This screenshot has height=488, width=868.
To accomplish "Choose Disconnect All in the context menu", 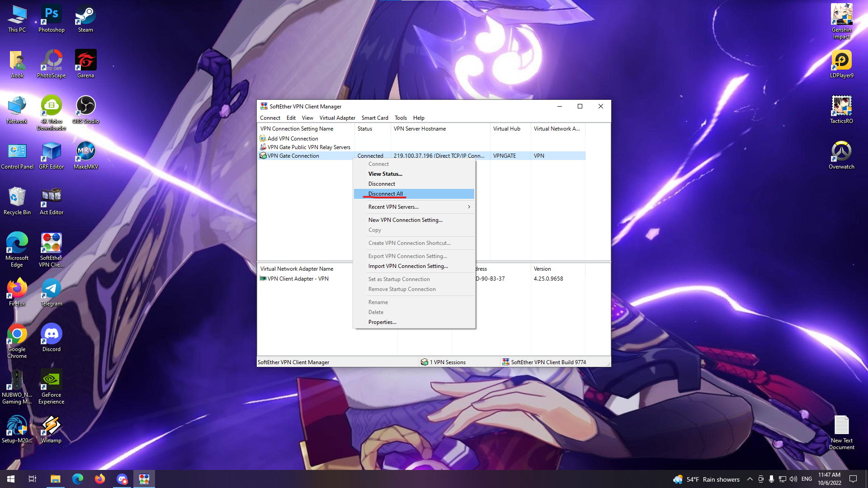I will click(x=414, y=194).
